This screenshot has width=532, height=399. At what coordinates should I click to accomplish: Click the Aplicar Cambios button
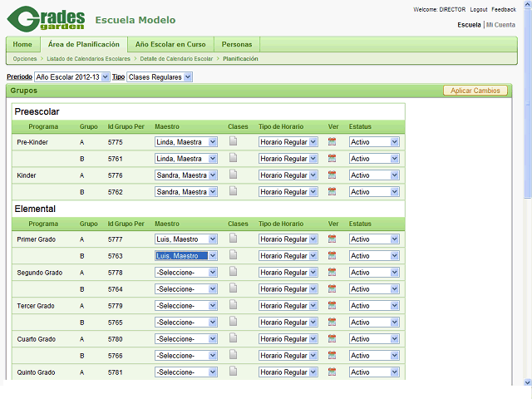[x=475, y=91]
